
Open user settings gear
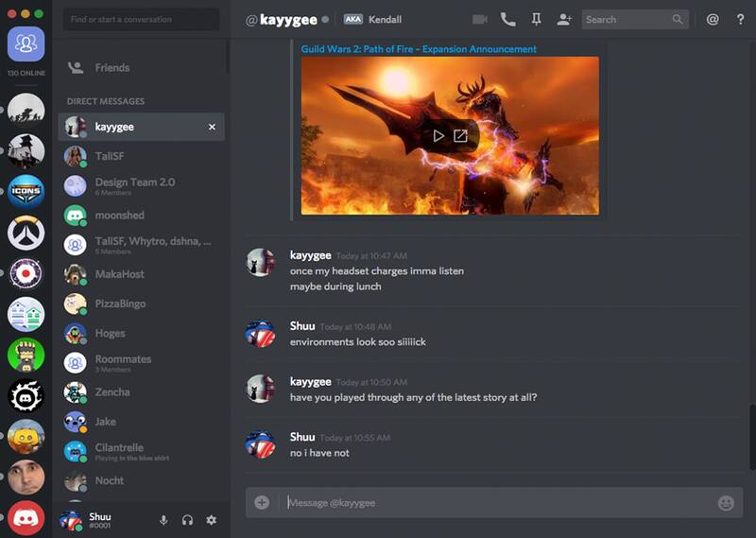pyautogui.click(x=211, y=520)
